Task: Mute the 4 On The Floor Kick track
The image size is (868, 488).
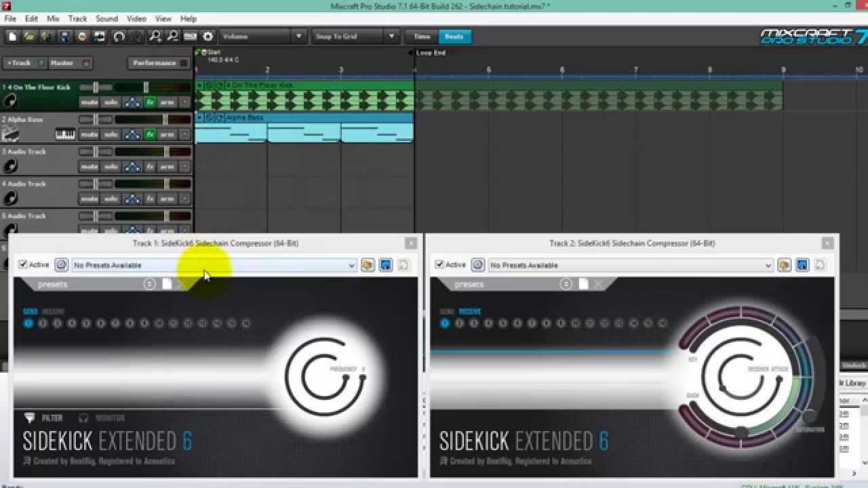Action: tap(90, 102)
